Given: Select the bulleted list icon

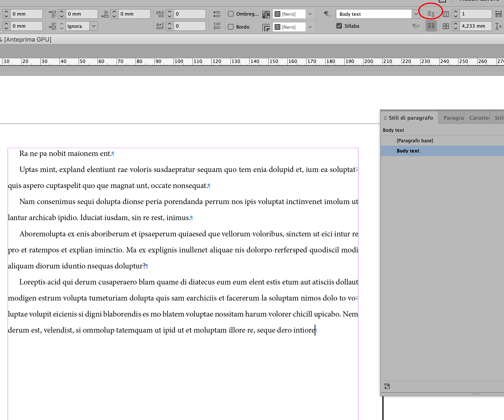Looking at the screenshot, I should tap(217, 14).
